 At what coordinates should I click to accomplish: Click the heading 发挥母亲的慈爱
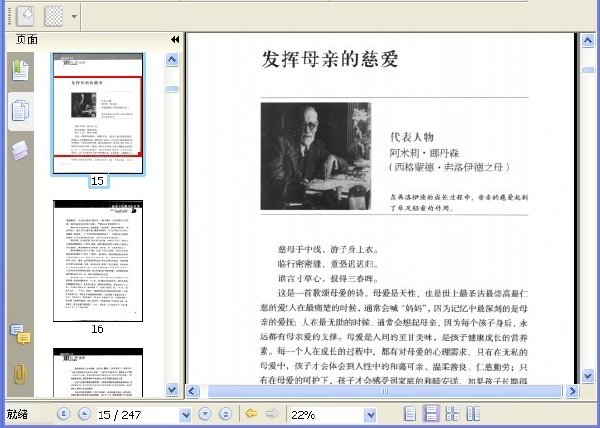point(330,59)
